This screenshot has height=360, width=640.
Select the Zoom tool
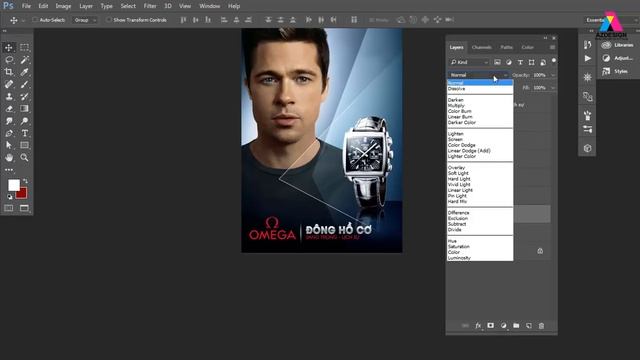point(24,158)
